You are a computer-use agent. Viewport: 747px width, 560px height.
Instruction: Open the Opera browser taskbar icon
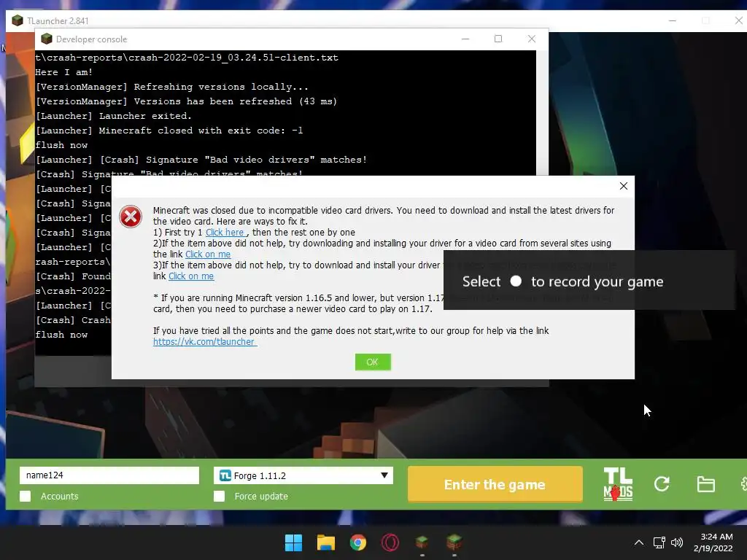[x=390, y=542]
